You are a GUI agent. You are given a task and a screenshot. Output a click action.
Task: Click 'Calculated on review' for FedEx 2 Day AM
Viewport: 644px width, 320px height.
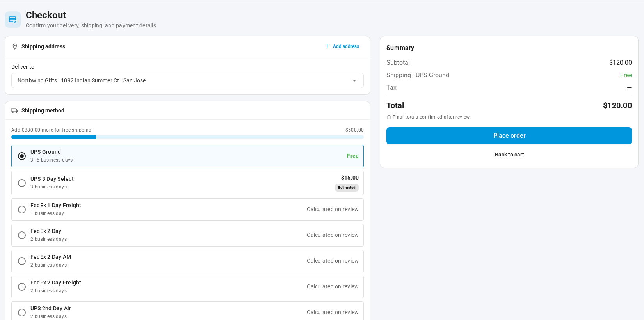(x=333, y=261)
